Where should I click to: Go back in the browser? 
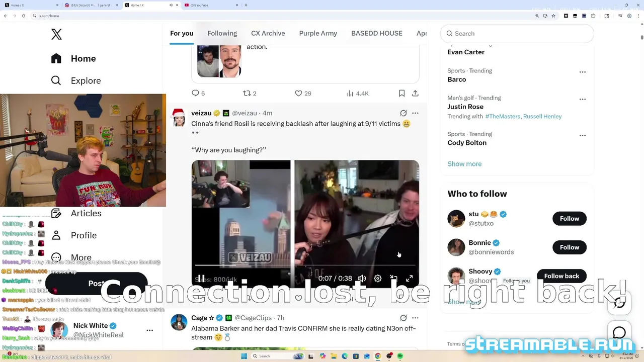[x=6, y=16]
